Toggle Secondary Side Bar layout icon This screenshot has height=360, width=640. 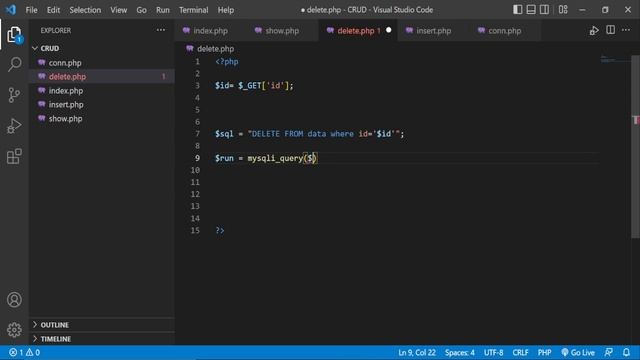pyautogui.click(x=544, y=9)
